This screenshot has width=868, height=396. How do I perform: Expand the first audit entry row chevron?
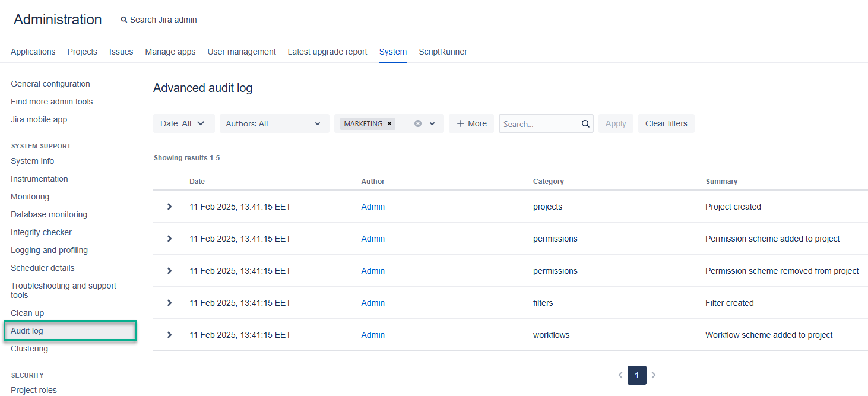(x=169, y=207)
